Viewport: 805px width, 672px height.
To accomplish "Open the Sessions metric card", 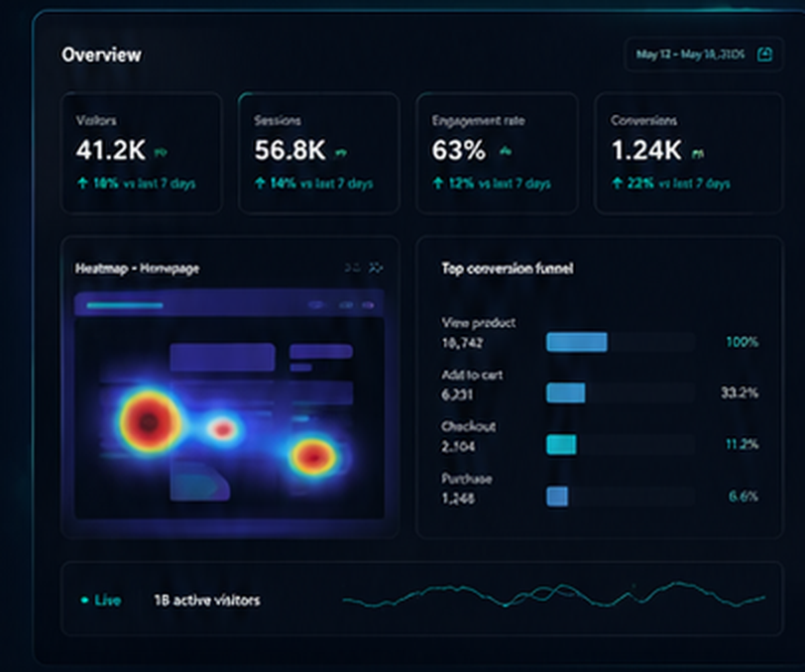I will pyautogui.click(x=319, y=153).
